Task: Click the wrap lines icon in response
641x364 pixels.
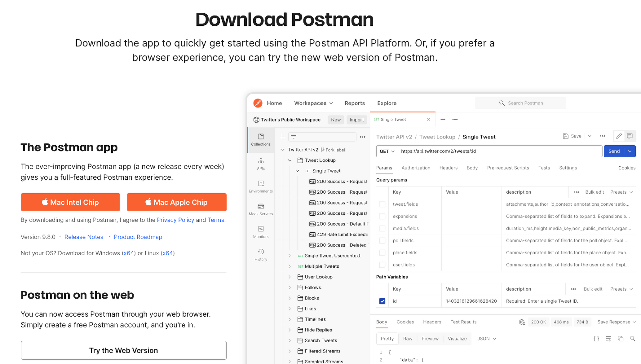Action: click(x=609, y=339)
